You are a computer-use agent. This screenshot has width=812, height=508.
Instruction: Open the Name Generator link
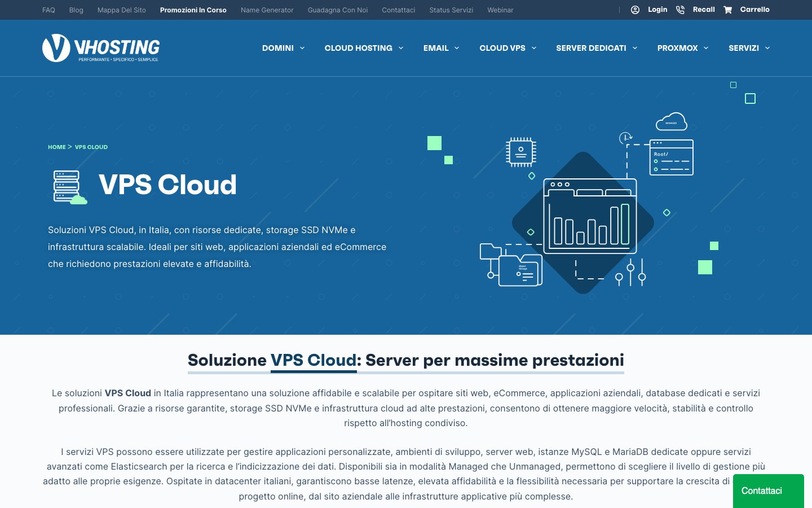(x=267, y=10)
